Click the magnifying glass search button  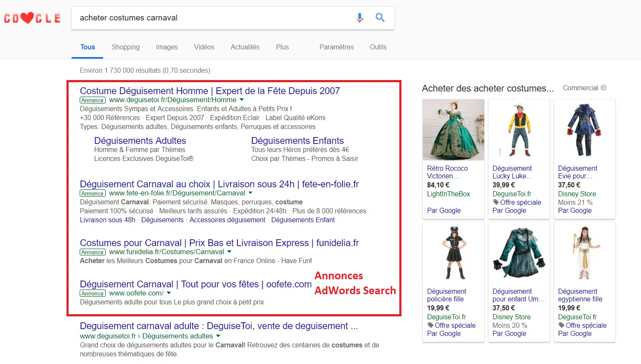coord(380,18)
